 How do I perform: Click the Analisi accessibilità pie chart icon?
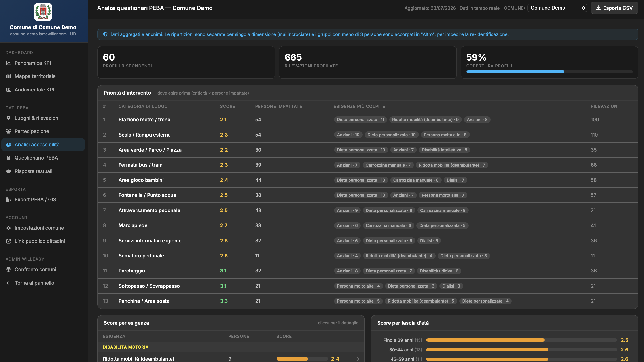tap(8, 145)
